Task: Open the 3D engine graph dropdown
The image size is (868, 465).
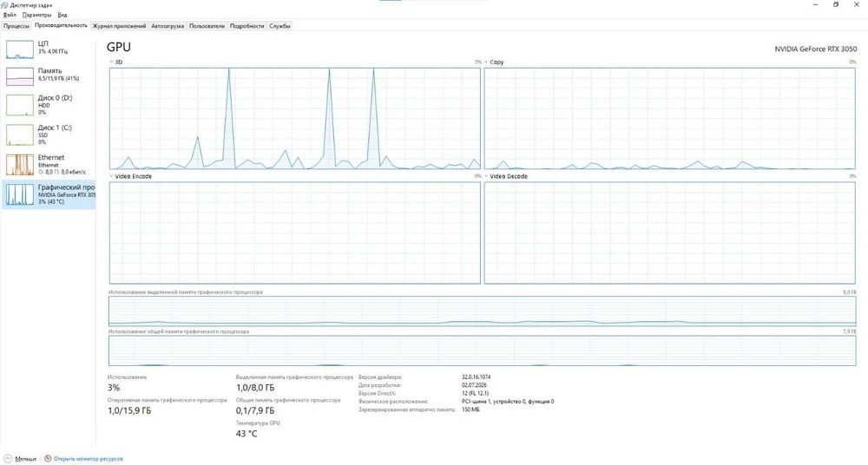Action: 111,62
